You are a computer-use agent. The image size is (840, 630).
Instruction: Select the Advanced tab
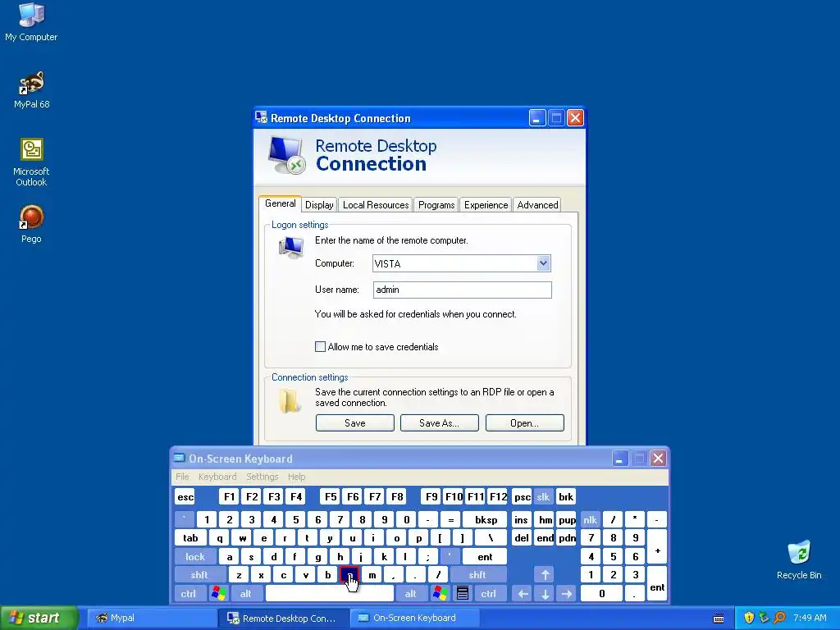537,204
